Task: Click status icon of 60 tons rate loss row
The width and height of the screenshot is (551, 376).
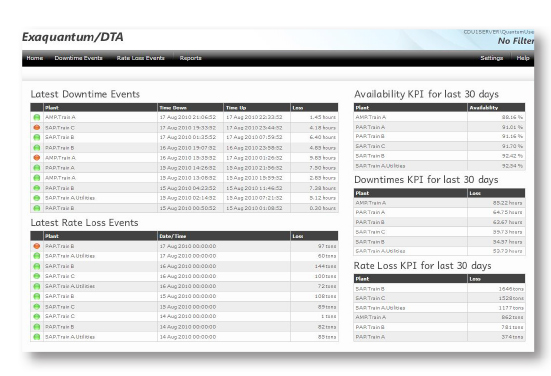Action: point(37,256)
